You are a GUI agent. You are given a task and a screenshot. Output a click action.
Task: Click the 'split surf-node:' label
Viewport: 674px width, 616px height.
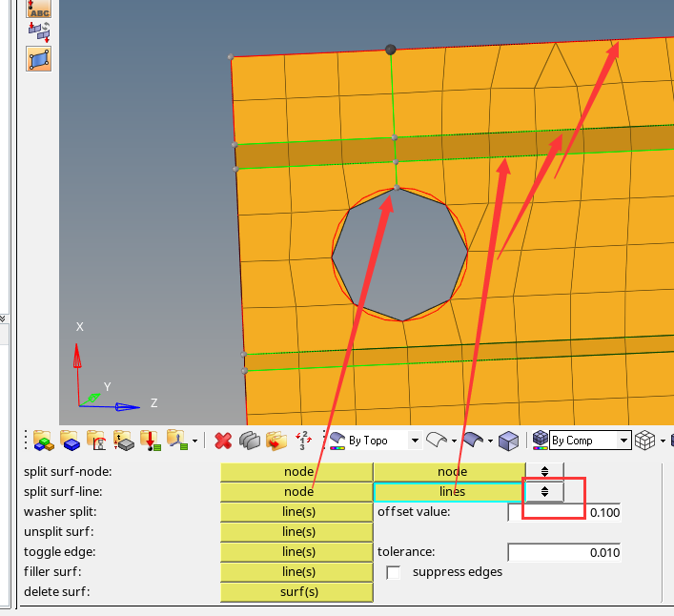(68, 472)
